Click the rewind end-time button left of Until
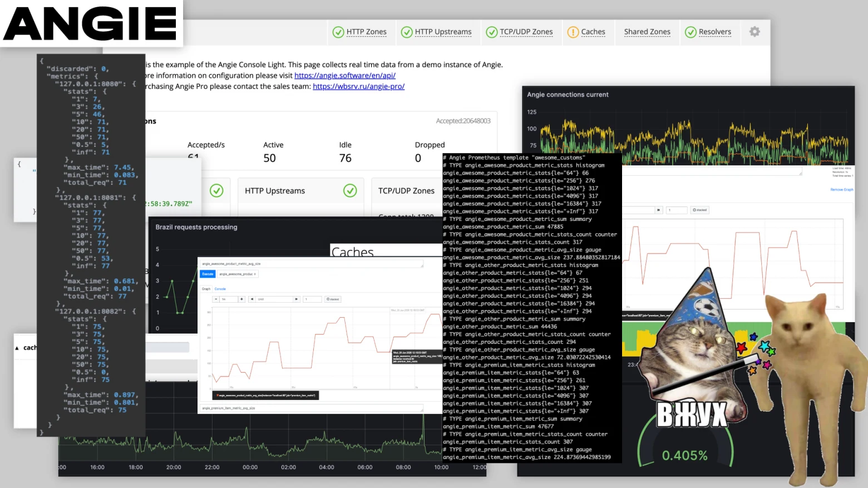 coord(252,299)
